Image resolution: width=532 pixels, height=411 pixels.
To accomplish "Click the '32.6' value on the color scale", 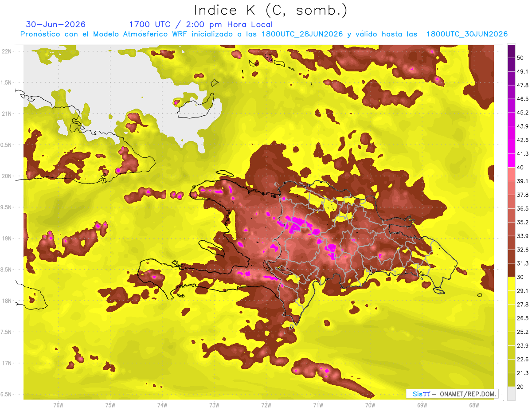I will click(x=523, y=250).
